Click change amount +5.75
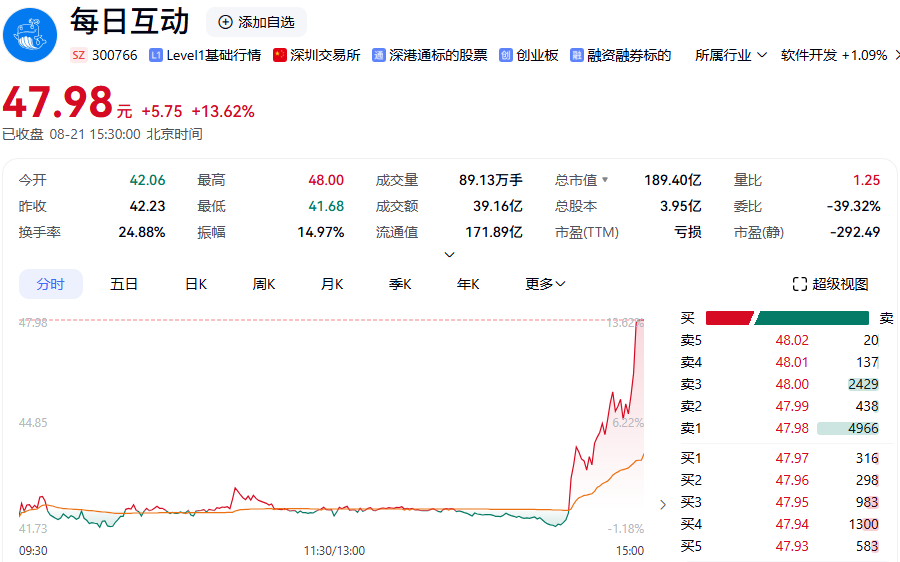This screenshot has width=900, height=562. [162, 111]
